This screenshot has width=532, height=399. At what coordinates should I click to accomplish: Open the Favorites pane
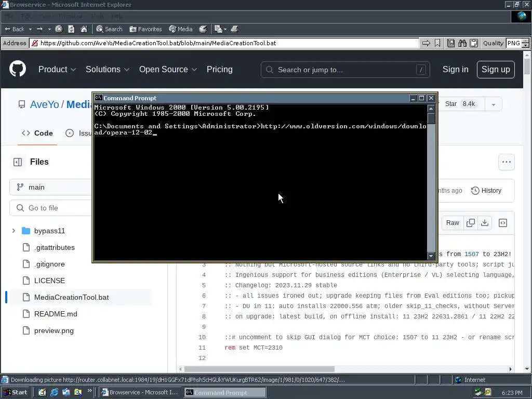tap(145, 29)
